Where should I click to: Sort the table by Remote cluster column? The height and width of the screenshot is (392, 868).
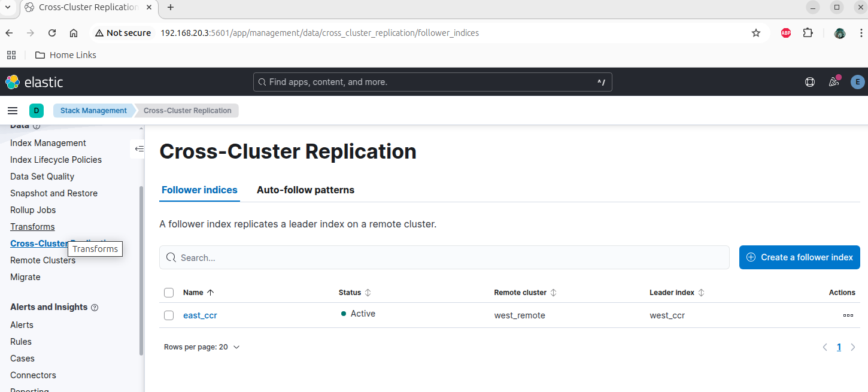coord(526,293)
